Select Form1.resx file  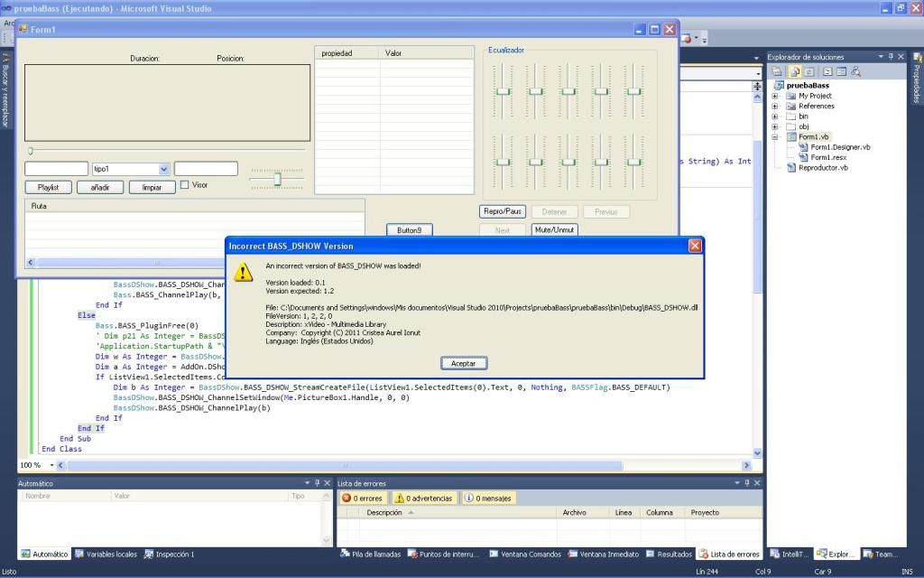click(x=828, y=157)
